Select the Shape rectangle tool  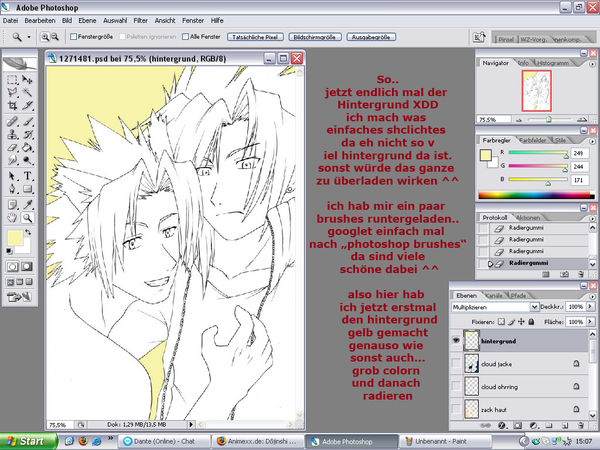pyautogui.click(x=27, y=189)
